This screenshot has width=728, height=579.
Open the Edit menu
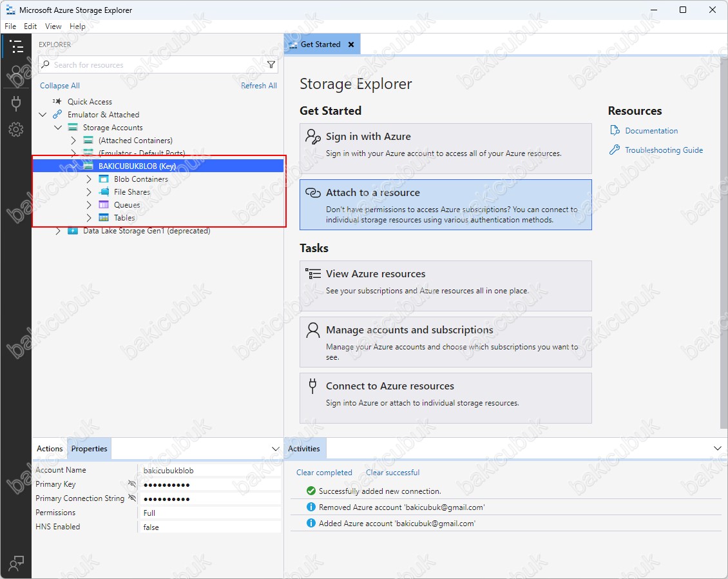click(30, 26)
